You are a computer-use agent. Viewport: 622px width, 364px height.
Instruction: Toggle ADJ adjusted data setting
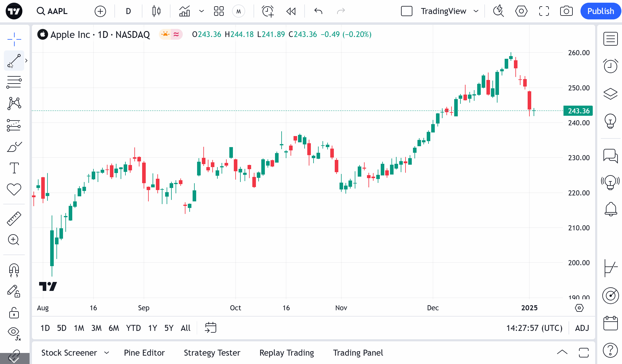coord(582,328)
